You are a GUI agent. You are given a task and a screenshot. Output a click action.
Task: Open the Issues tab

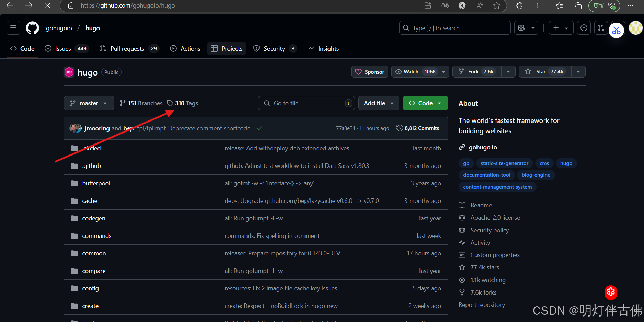[x=67, y=49]
